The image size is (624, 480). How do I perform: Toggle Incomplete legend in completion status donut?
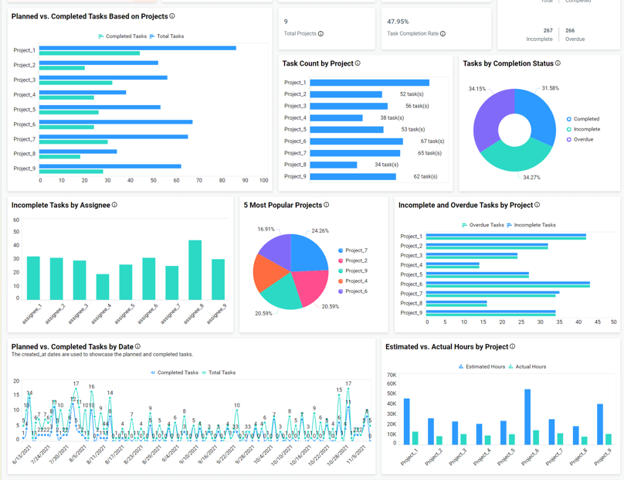point(583,129)
